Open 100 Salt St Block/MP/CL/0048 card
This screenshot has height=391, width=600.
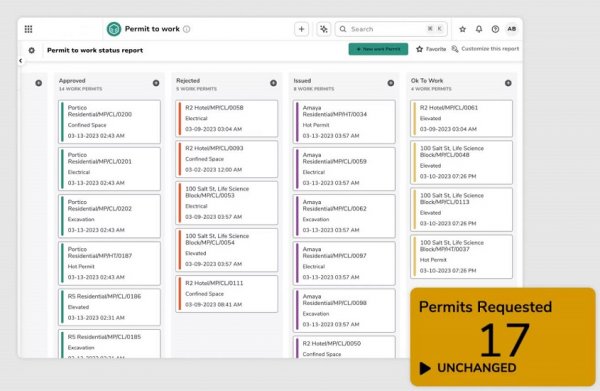coord(461,162)
